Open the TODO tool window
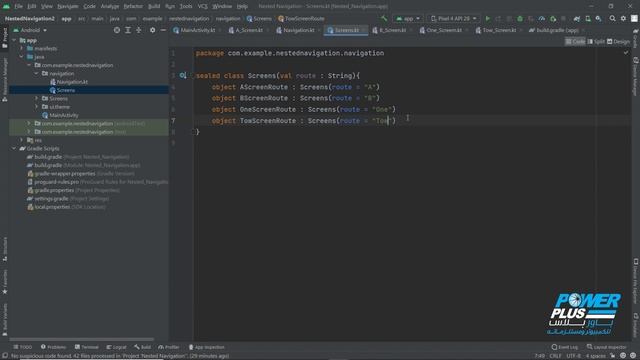Viewport: 640px width, 360px height. pos(22,347)
